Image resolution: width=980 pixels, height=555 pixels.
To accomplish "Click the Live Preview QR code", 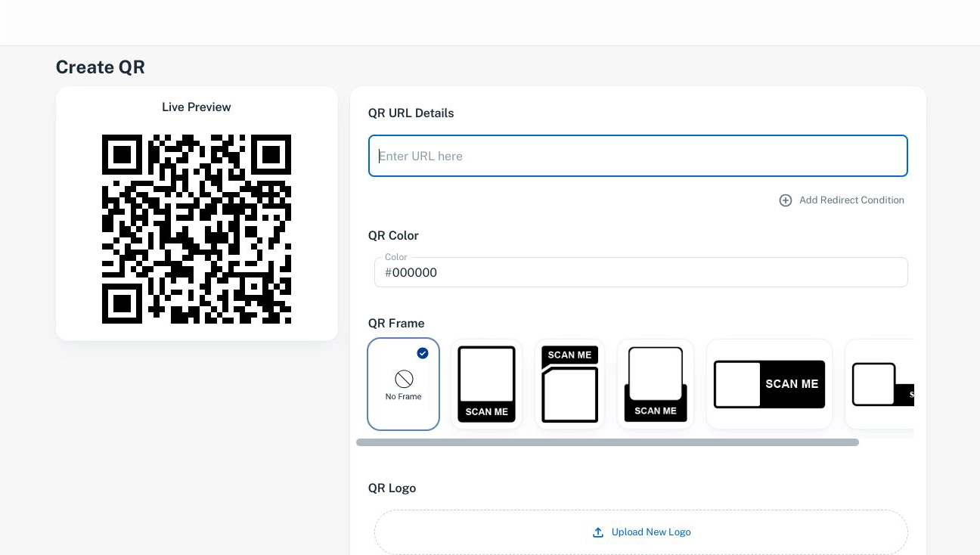I will click(x=197, y=229).
